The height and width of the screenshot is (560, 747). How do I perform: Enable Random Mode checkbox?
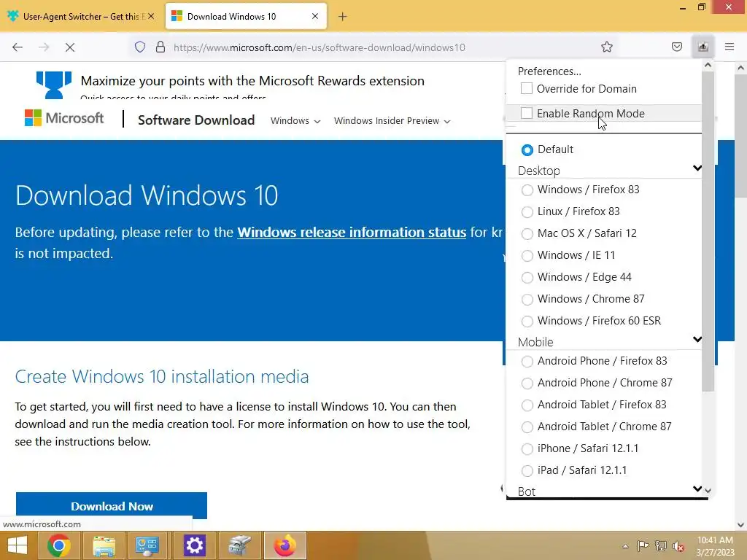527,113
